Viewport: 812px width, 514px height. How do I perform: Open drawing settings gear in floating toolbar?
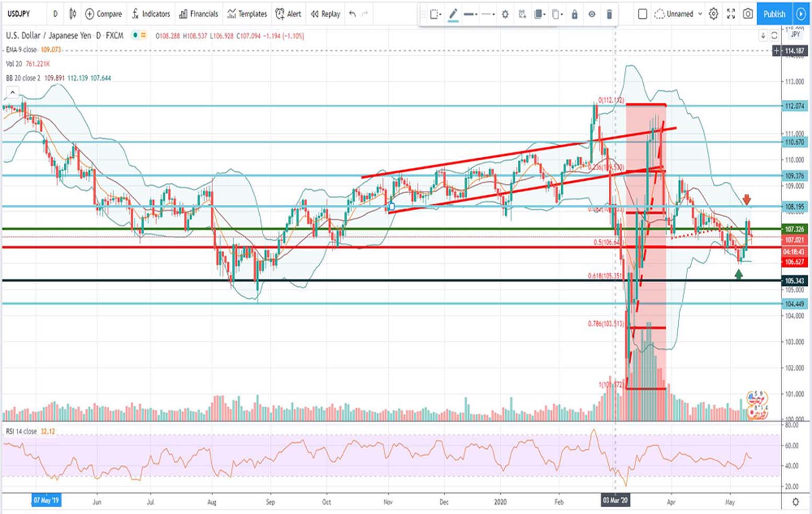point(505,15)
